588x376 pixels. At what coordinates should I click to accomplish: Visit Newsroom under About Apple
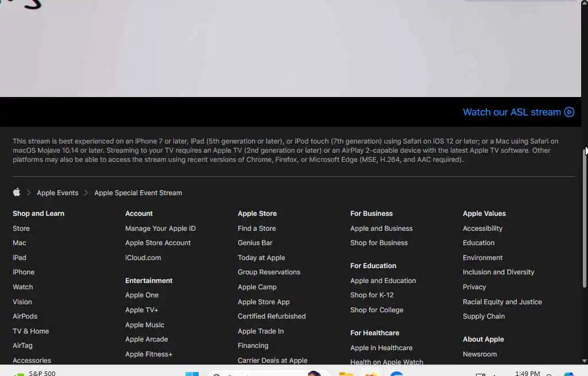[479, 354]
